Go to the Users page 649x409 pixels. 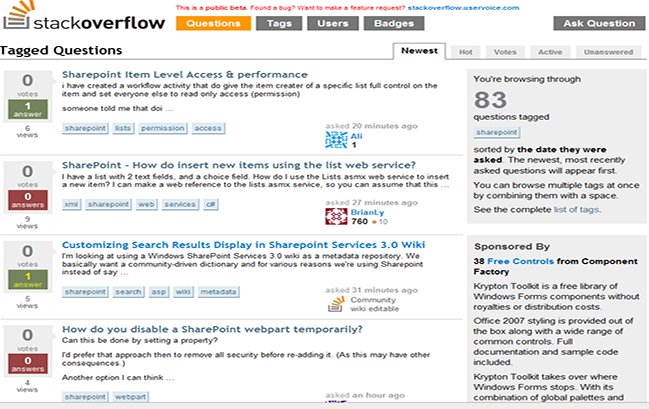[x=333, y=23]
